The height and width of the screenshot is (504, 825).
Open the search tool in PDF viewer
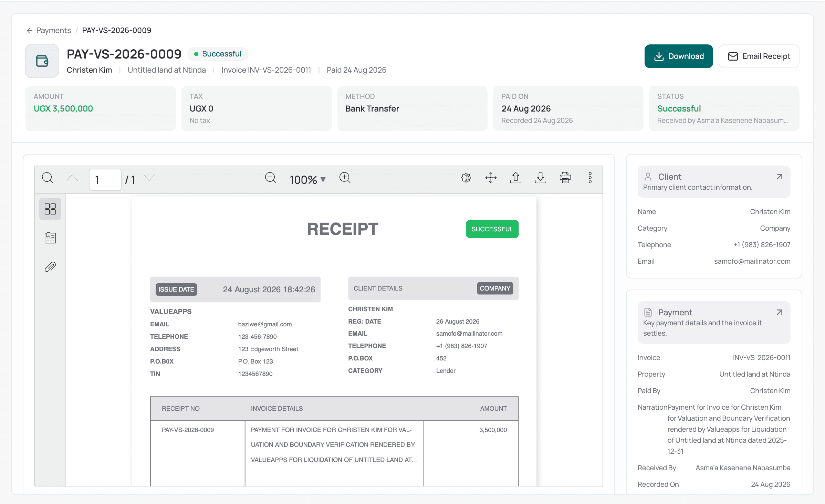pyautogui.click(x=48, y=178)
